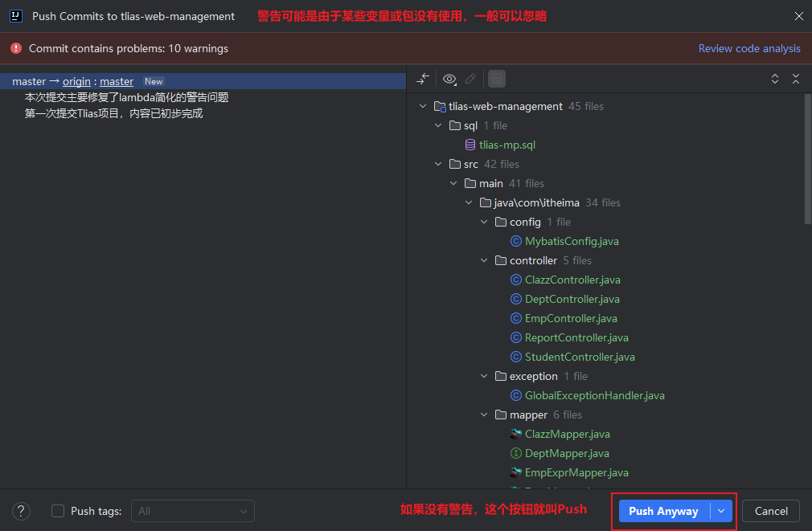Click the src folder icon

(455, 164)
